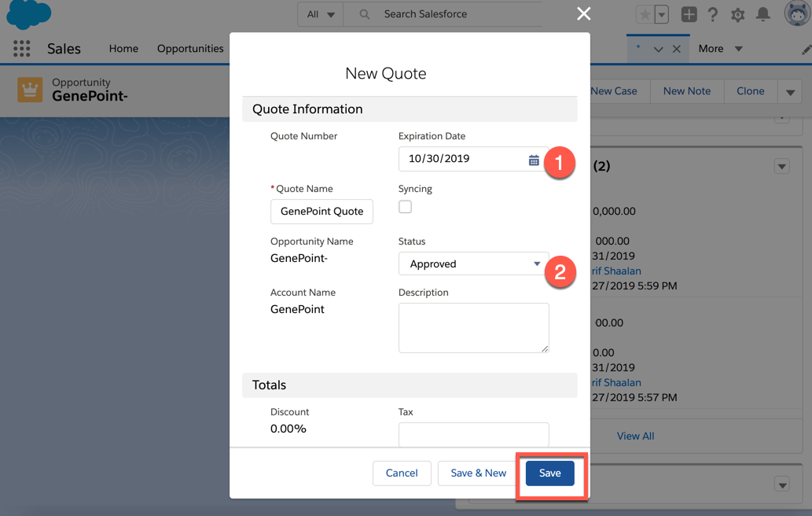Image resolution: width=812 pixels, height=516 pixels.
Task: Open the Status dropdown showing Approved
Action: [473, 264]
